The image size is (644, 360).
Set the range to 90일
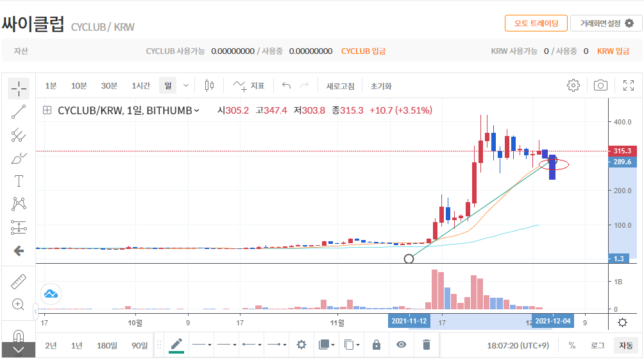pos(140,345)
